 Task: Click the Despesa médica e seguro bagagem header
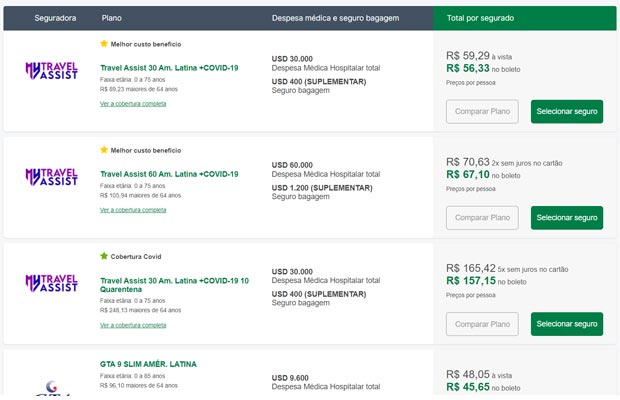[x=335, y=18]
